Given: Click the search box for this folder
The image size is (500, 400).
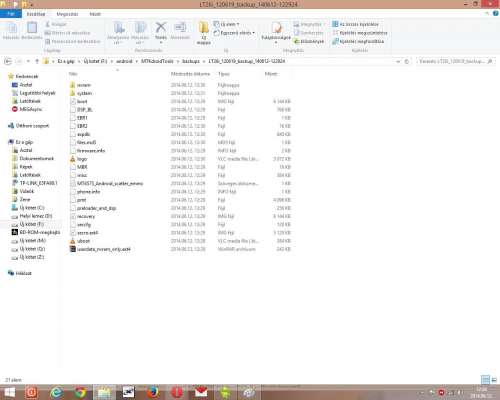Looking at the screenshot, I should [x=455, y=61].
